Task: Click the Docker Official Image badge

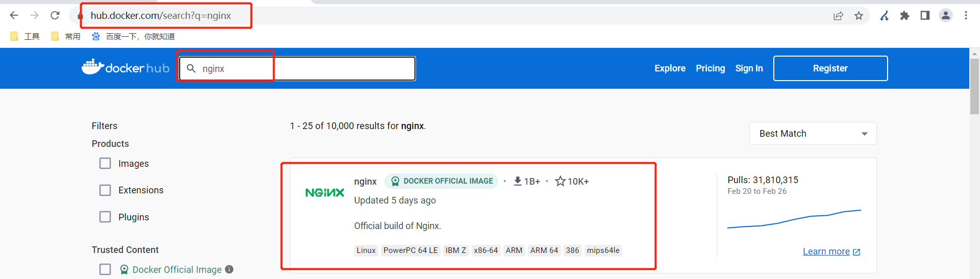Action: (442, 181)
